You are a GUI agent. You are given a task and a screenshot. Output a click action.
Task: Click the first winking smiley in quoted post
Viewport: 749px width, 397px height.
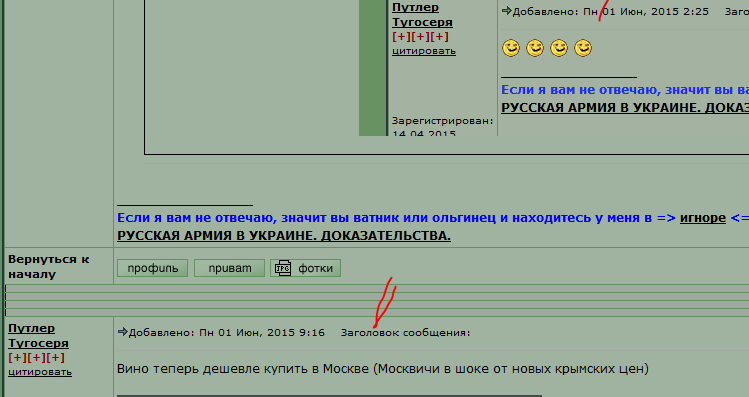511,48
